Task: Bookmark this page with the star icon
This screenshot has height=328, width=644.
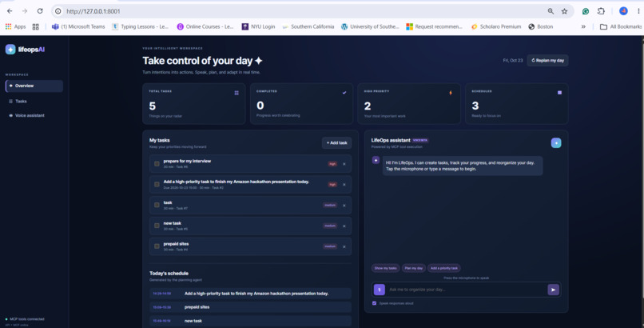Action: pos(565,11)
